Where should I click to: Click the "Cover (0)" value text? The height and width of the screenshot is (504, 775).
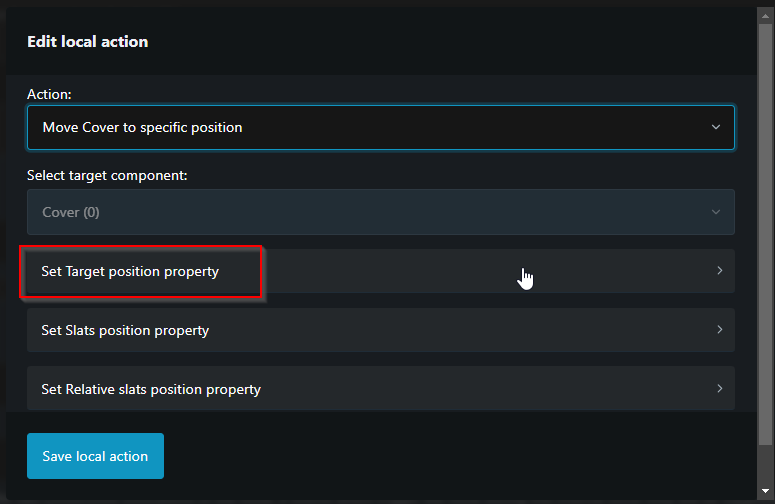pos(71,212)
